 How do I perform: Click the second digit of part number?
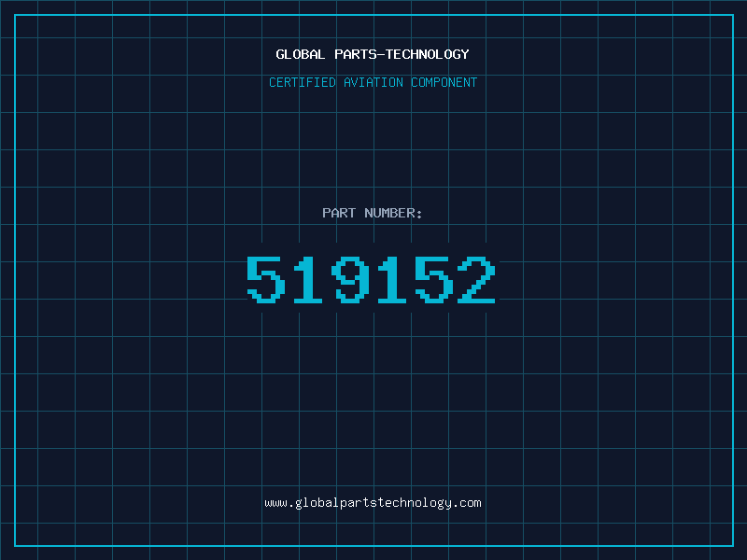[308, 280]
